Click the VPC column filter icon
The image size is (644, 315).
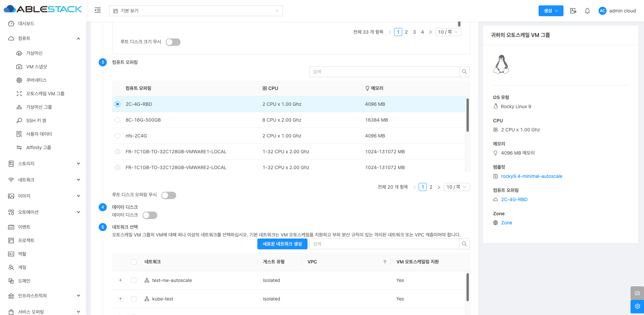[385, 262]
